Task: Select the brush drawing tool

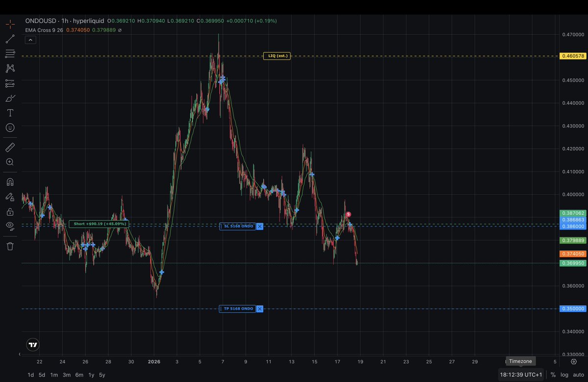Action: (x=10, y=98)
